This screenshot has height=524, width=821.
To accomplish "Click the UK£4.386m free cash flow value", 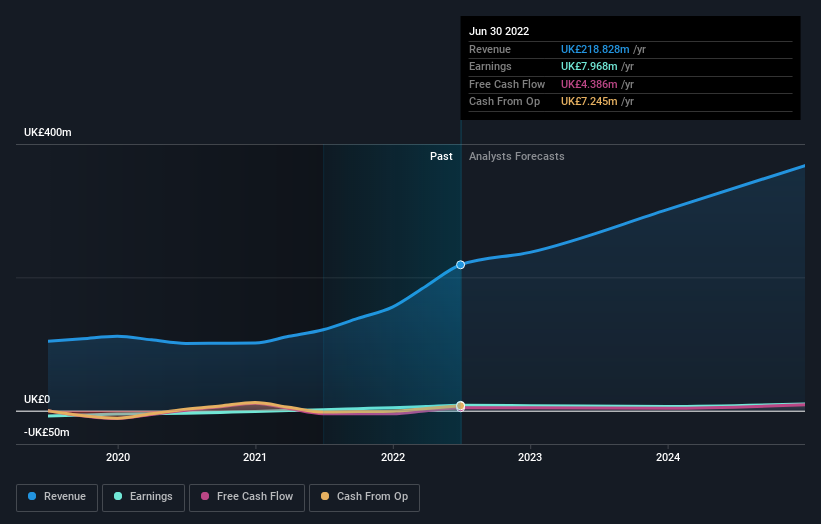I will tap(589, 84).
